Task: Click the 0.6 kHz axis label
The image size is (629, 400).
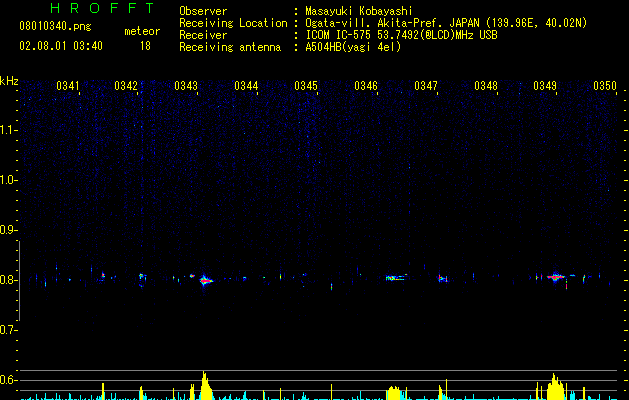Action: click(x=8, y=380)
